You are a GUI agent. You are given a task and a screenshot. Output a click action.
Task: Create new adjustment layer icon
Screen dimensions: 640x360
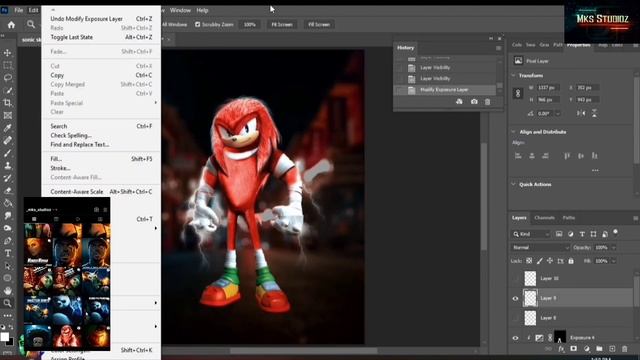[x=587, y=349]
